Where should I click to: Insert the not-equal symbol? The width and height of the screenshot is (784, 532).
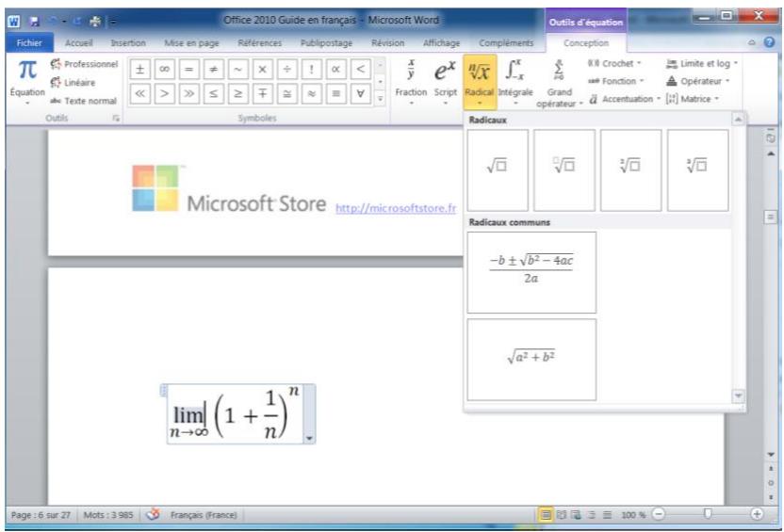pos(214,70)
